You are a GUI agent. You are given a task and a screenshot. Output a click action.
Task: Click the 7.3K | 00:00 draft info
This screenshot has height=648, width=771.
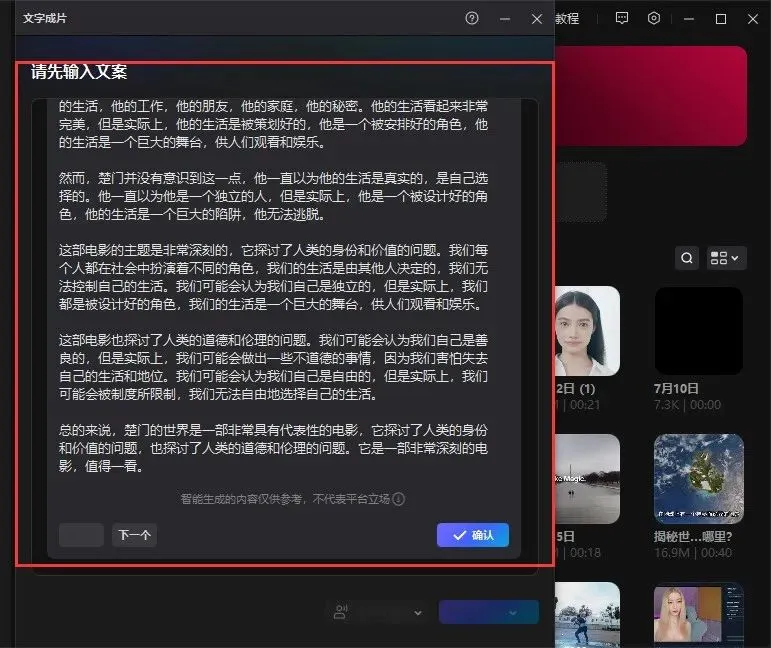coord(687,405)
